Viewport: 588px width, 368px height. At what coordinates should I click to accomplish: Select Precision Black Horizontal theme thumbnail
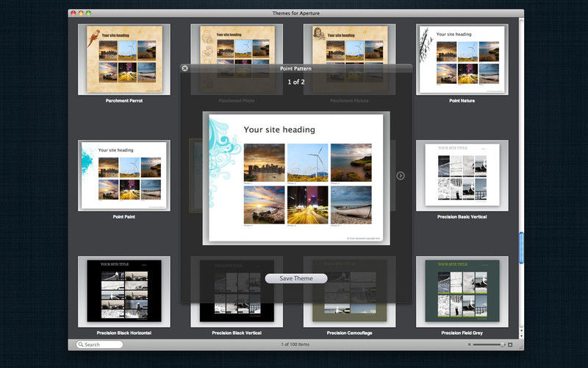[124, 291]
